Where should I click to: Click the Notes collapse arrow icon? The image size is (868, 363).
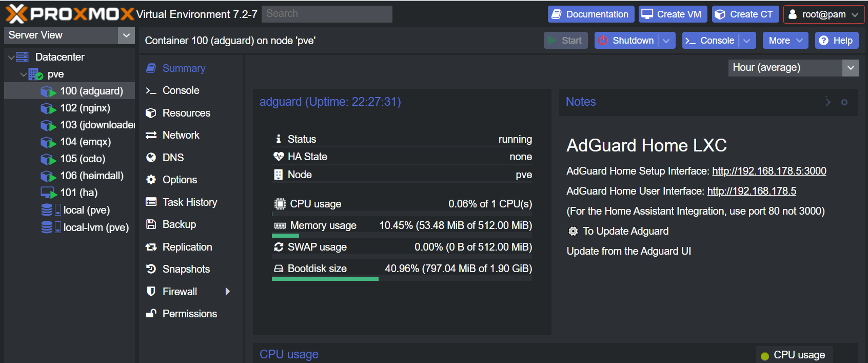(828, 102)
